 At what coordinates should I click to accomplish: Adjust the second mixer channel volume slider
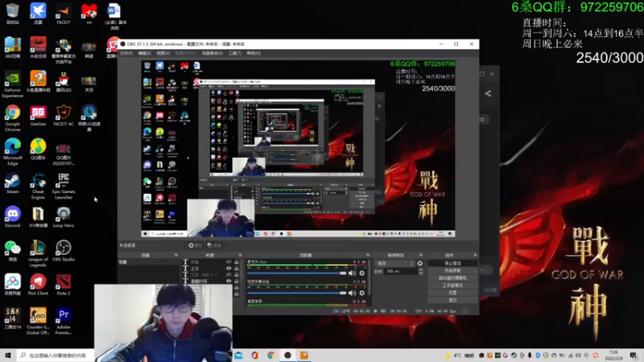296,293
